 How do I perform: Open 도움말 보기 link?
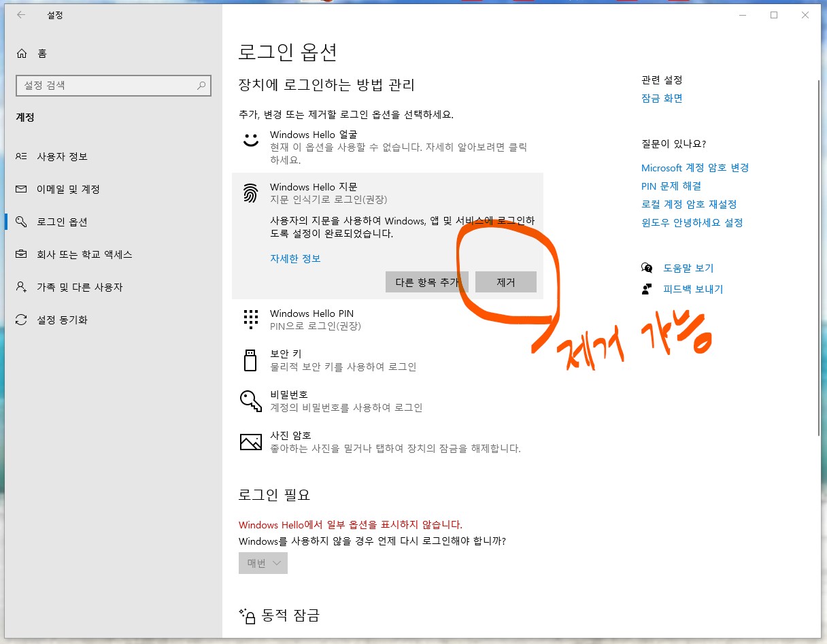click(688, 268)
